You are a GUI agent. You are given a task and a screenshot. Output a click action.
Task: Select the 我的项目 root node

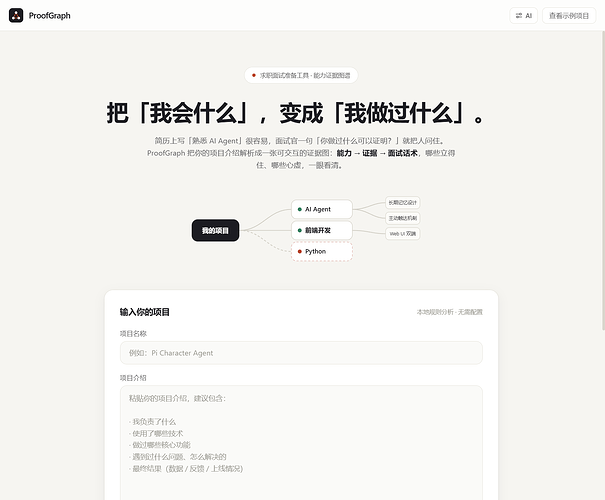coord(215,230)
